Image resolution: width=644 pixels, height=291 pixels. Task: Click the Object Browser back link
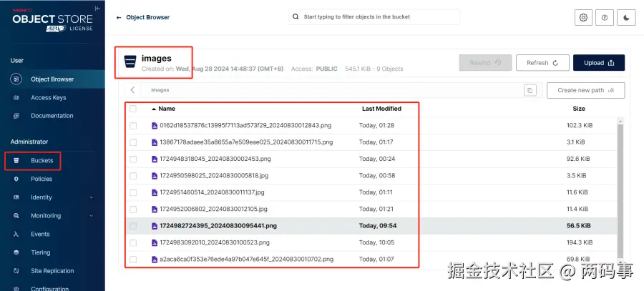tap(148, 17)
